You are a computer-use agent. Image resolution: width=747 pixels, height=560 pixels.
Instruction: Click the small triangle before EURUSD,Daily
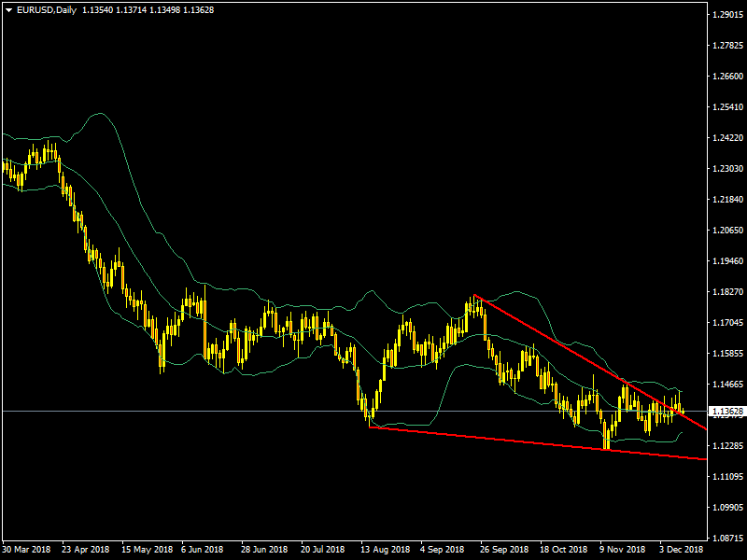click(x=8, y=8)
